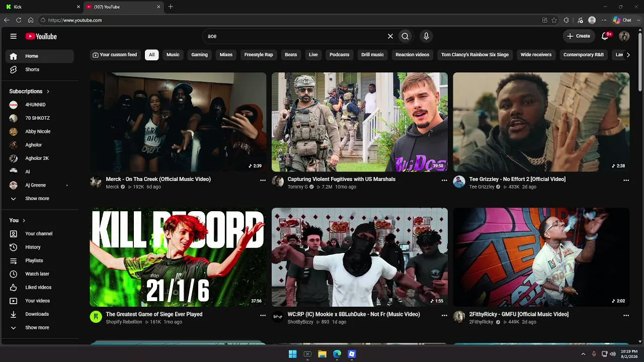Screen dimensions: 644x362
Task: Open The Greatest Game of Siege title link
Action: tap(154, 314)
